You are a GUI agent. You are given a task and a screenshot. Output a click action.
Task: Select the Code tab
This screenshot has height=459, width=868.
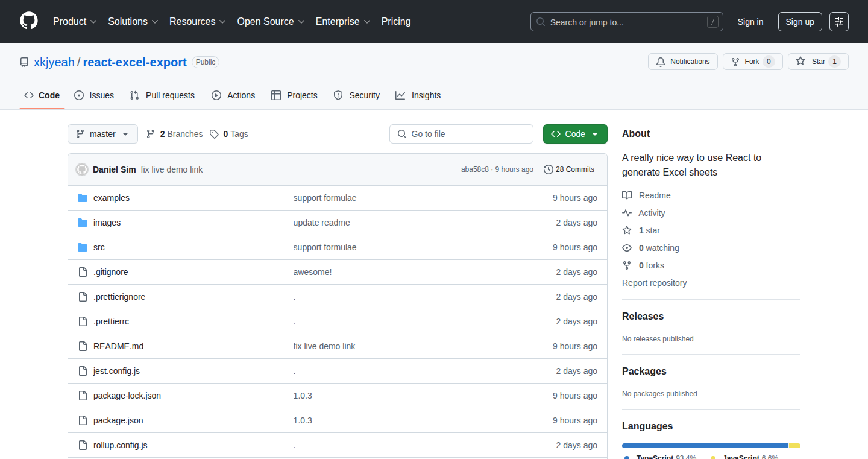click(x=42, y=95)
